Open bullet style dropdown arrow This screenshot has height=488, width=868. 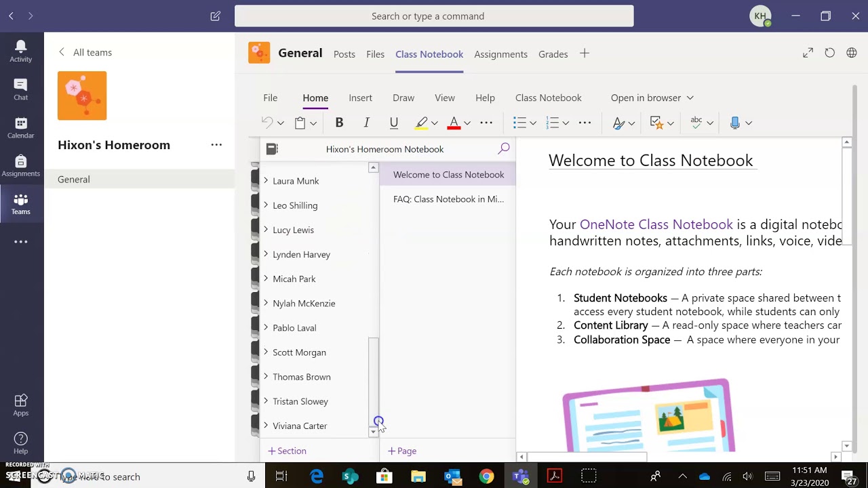pos(533,123)
